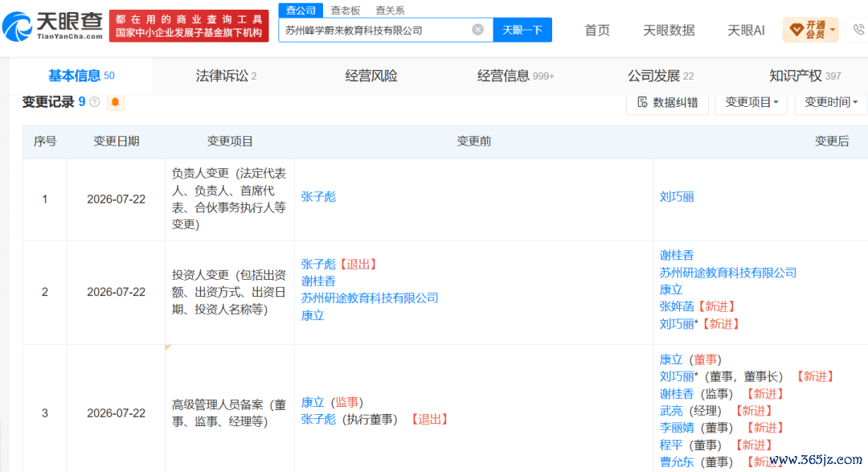Click the 序号 column header
Screen dimensions: 868x472
pyautogui.click(x=45, y=142)
